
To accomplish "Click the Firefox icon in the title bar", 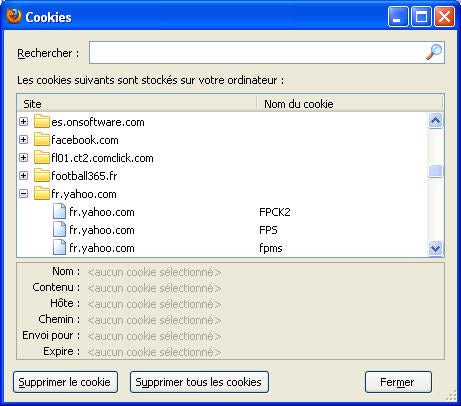I will tap(14, 16).
